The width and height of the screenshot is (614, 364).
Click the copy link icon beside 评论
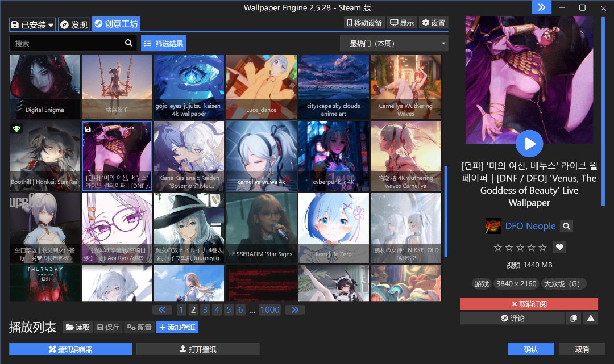click(x=574, y=318)
